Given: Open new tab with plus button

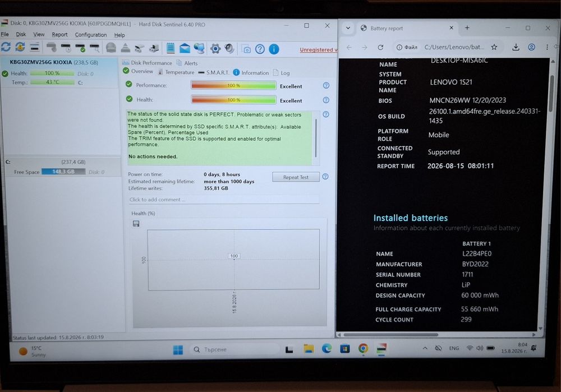Looking at the screenshot, I should tap(467, 27).
